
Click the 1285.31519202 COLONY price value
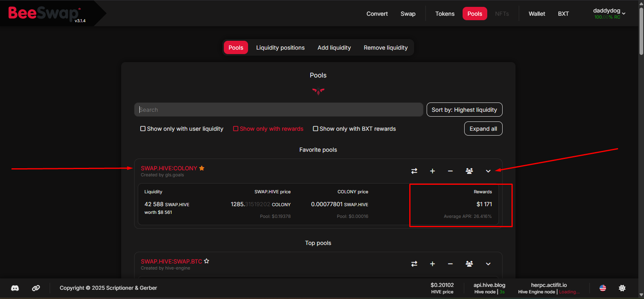click(x=261, y=204)
